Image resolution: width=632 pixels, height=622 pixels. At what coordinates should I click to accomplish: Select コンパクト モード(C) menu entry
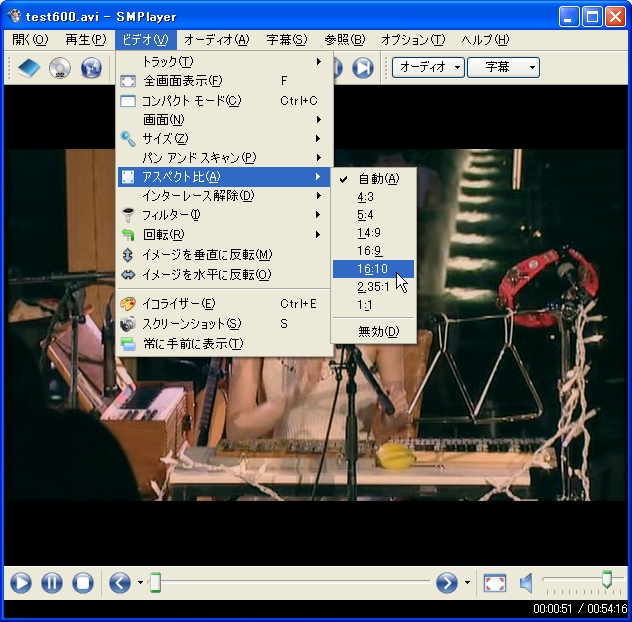tap(225, 101)
